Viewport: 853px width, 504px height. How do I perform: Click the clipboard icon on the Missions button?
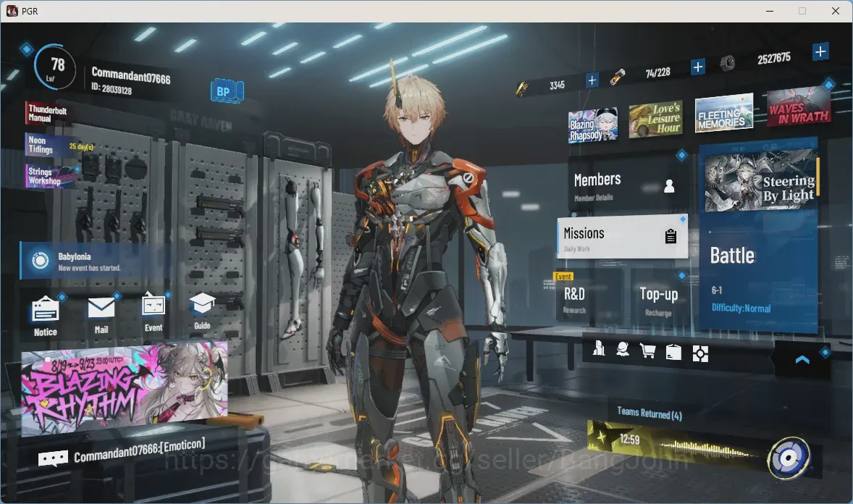pyautogui.click(x=671, y=235)
